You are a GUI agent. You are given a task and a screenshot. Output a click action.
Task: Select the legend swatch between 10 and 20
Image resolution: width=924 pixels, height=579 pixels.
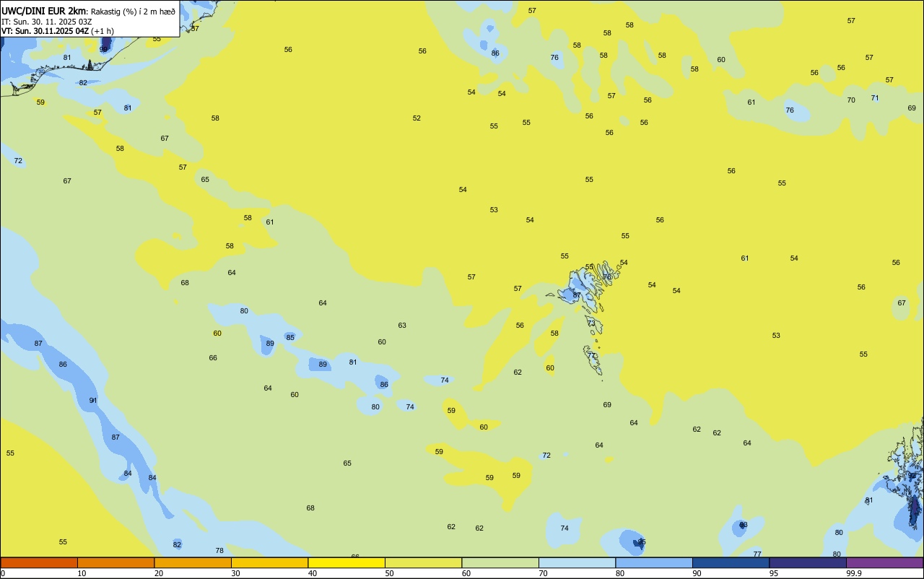pos(115,562)
